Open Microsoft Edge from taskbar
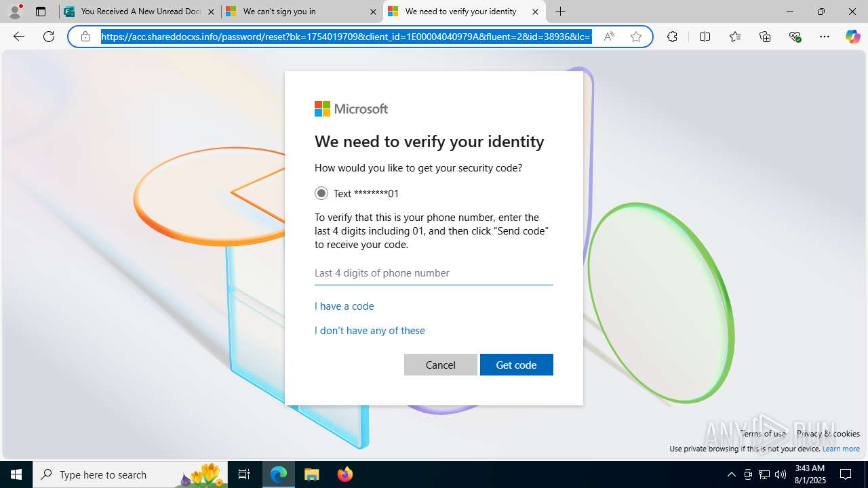The width and height of the screenshot is (868, 488). [x=279, y=474]
